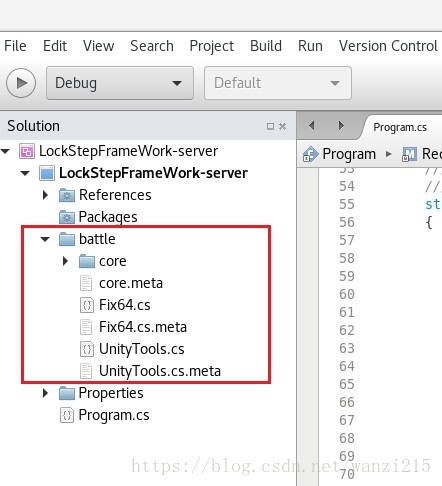
Task: Collapse the LockStepFrameWork-server solution node
Action: tap(6, 151)
